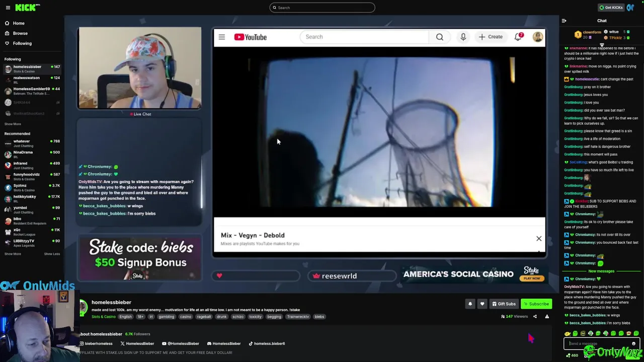Open the YouTube account avatar
The image size is (644, 362).
538,37
